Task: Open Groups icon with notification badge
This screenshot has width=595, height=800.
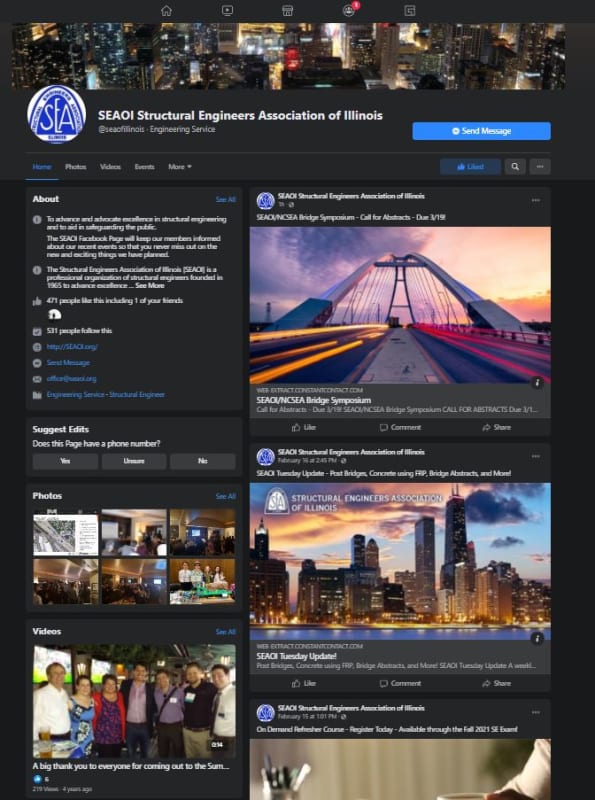Action: (350, 10)
